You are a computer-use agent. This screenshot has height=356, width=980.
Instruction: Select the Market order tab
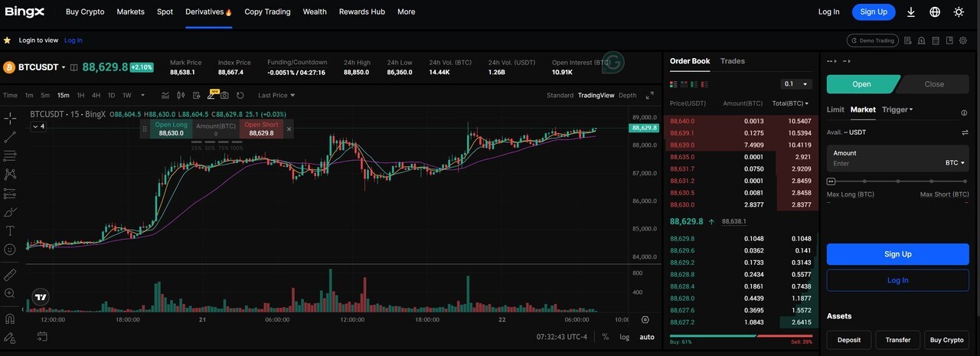point(863,109)
